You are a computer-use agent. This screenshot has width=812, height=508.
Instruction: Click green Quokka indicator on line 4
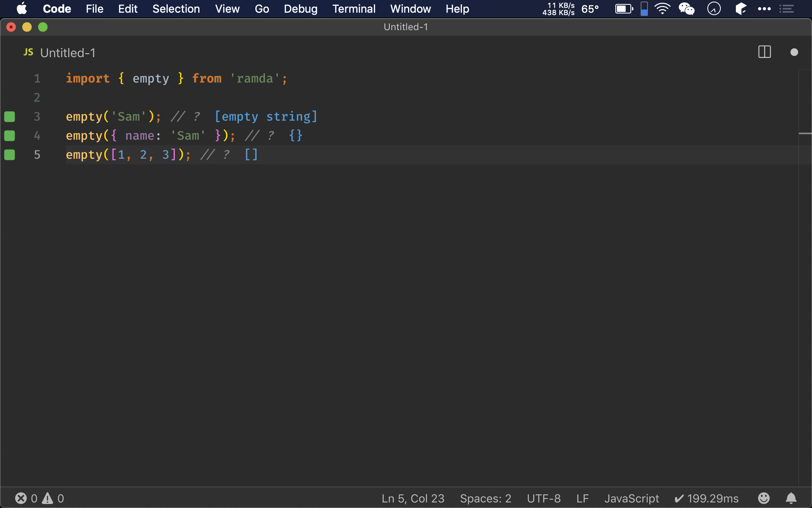(10, 136)
